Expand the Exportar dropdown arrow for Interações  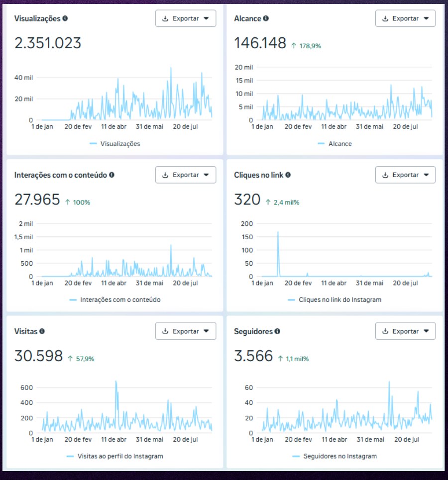206,175
